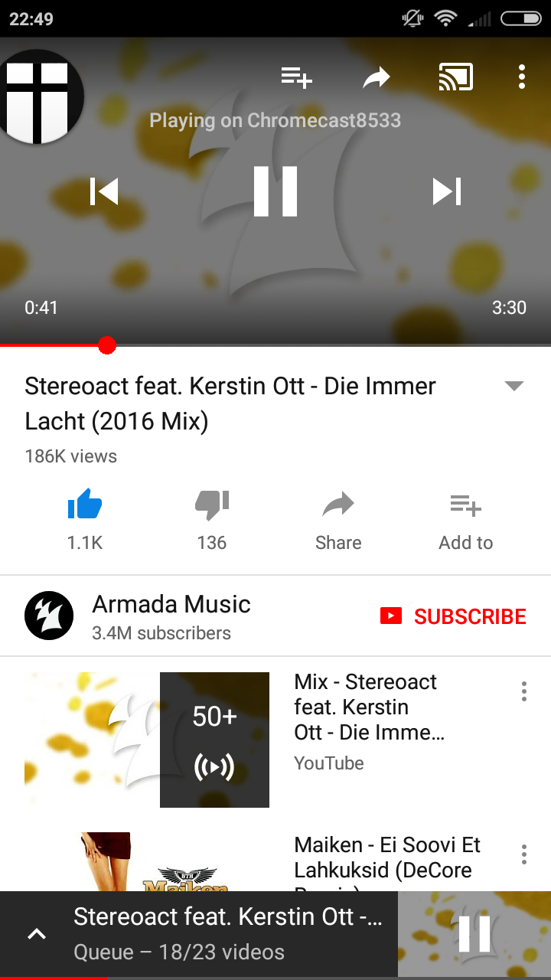551x980 pixels.
Task: Toggle the thumbs-up like button
Action: click(x=84, y=520)
